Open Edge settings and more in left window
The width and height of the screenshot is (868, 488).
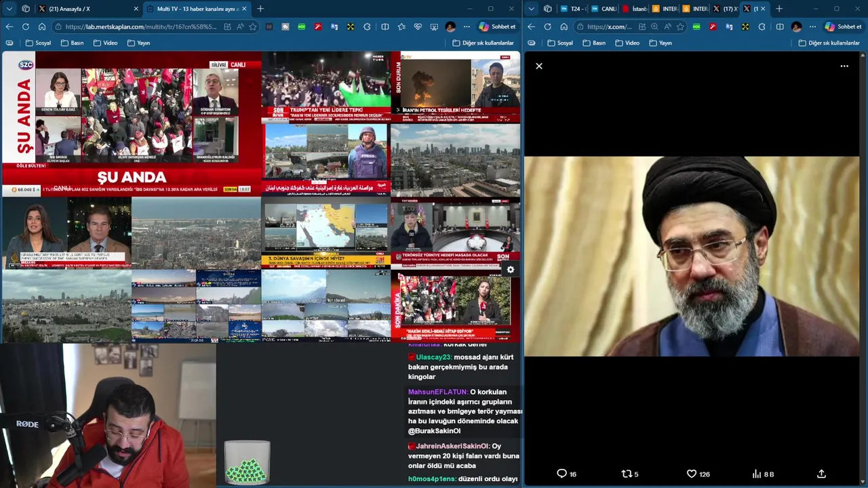(x=467, y=26)
